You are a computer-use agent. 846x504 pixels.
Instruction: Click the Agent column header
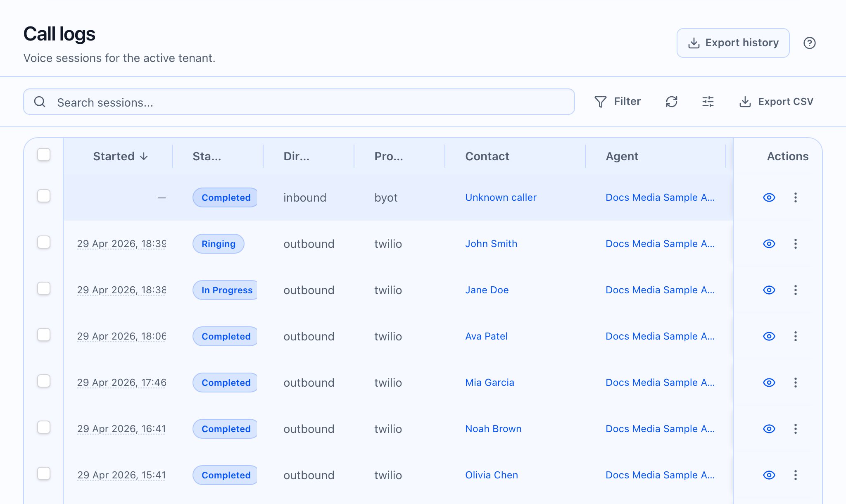(622, 156)
